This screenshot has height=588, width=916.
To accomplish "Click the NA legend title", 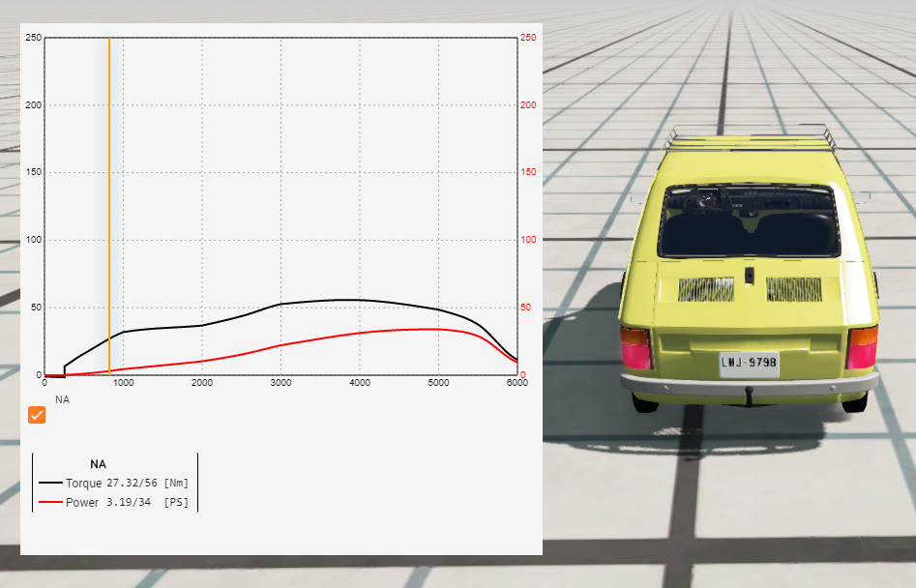I will 98,464.
